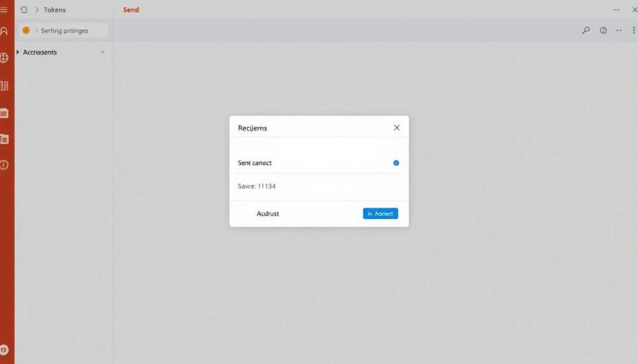Open the help circle icon in the sidebar
638x364 pixels.
(4, 164)
